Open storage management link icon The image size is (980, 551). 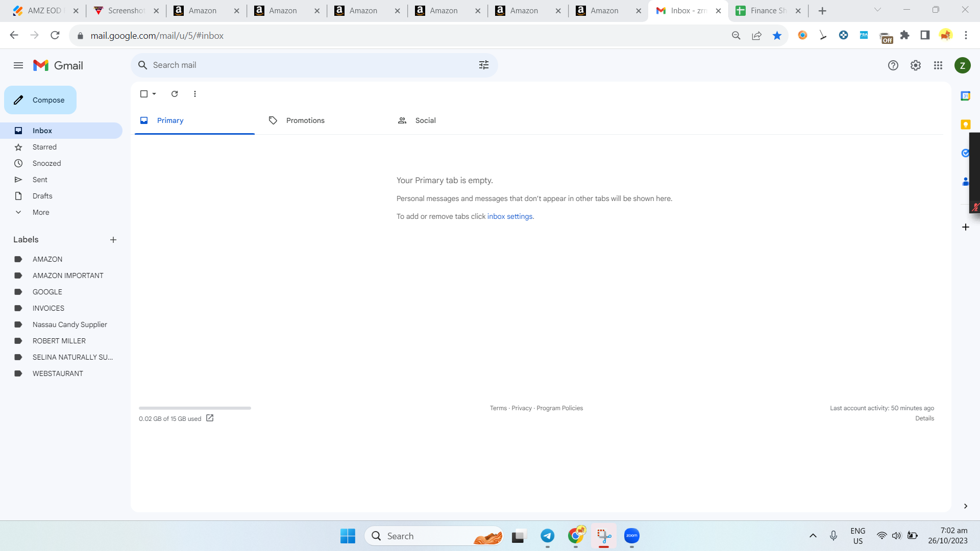[x=210, y=418]
